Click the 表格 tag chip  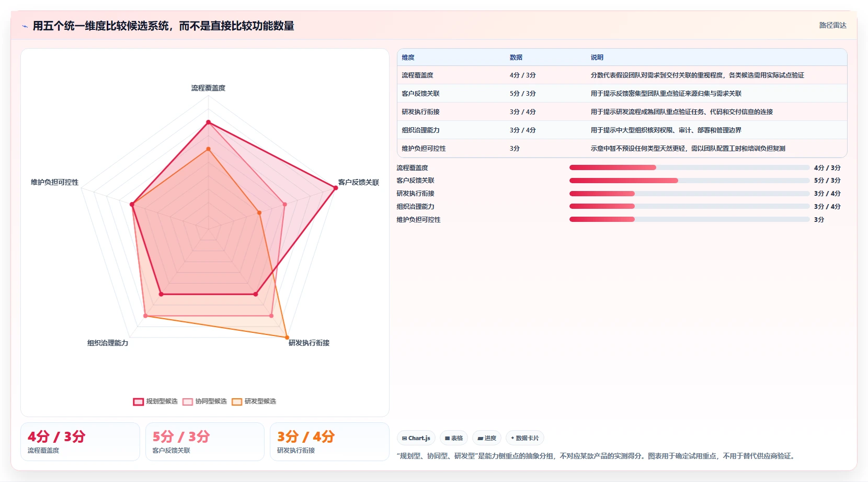[454, 438]
